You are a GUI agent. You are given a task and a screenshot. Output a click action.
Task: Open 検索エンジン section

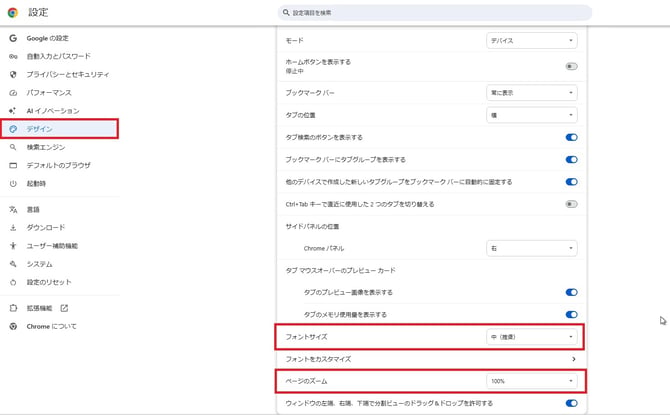tap(46, 147)
